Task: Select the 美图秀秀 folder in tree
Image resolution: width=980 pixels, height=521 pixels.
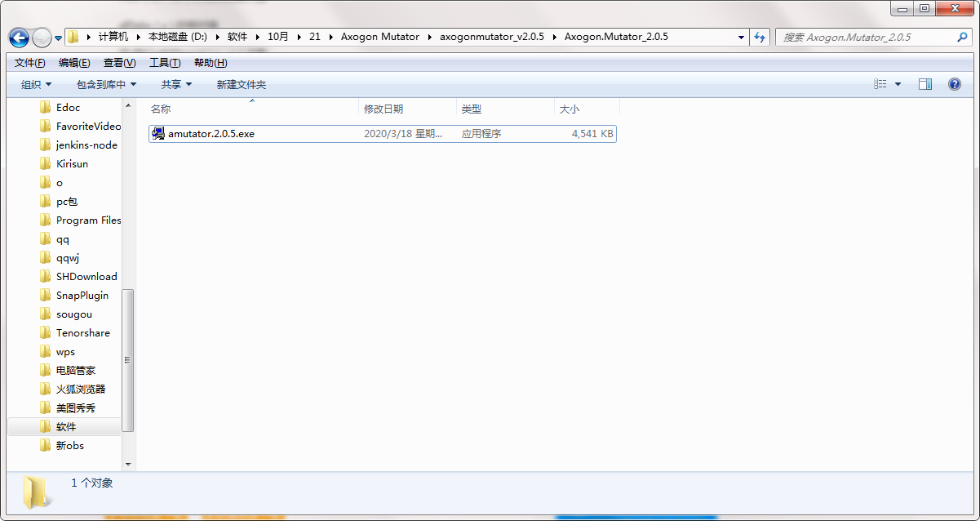Action: point(75,407)
